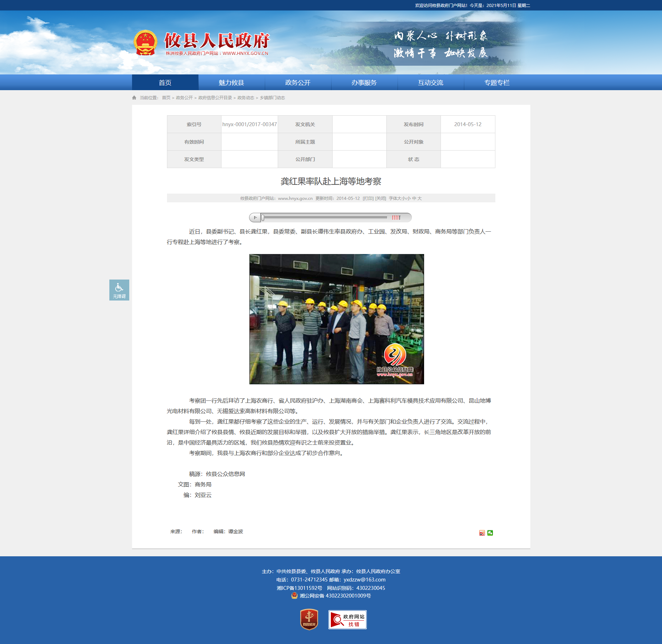Click the audio progress slider track
Screen dimensions: 662x644
[x=325, y=218]
